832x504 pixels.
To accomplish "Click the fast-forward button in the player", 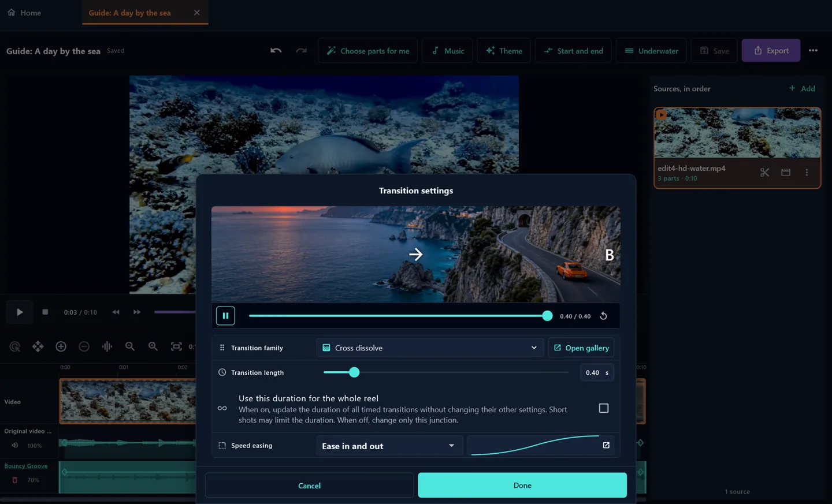I will pos(137,312).
